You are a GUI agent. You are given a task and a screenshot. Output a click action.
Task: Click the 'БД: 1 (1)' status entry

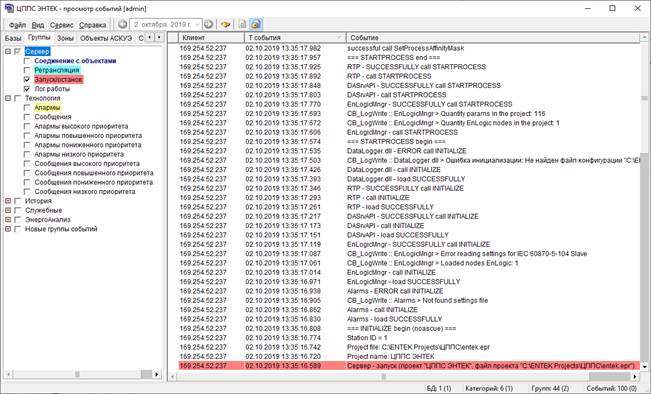tap(439, 389)
